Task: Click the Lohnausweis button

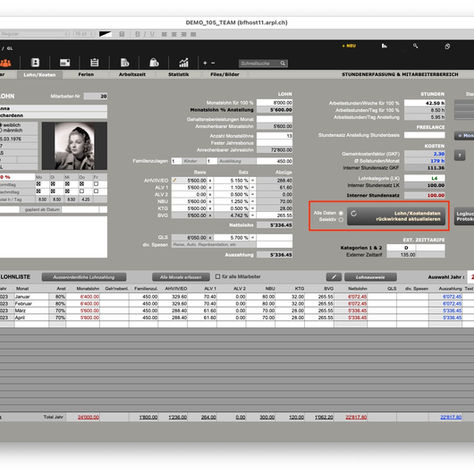Action: click(x=370, y=277)
